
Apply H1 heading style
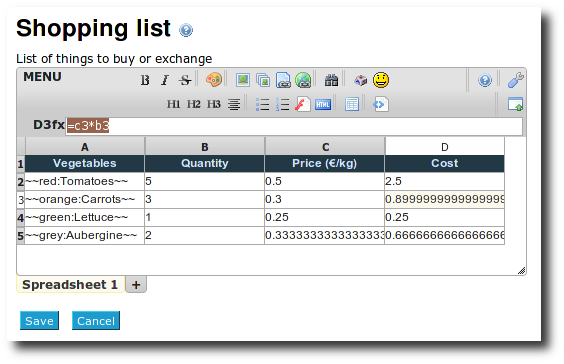click(x=173, y=104)
